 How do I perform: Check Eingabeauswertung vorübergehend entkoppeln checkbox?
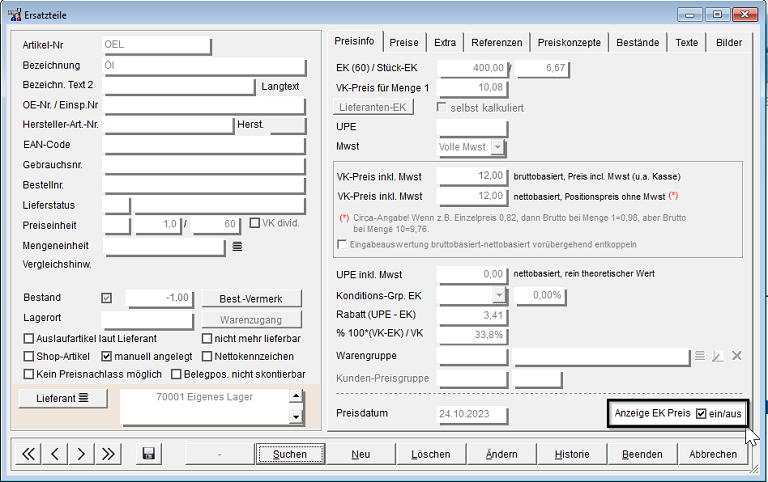(x=342, y=244)
